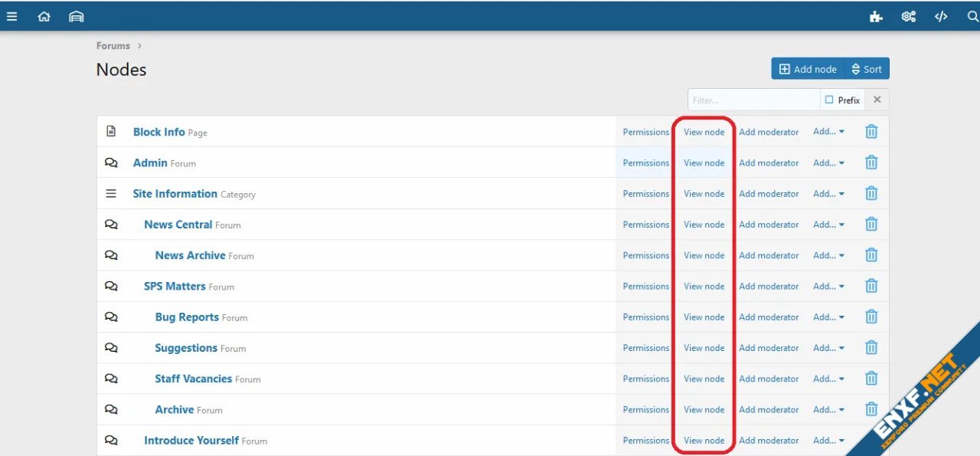Viewport: 980px width, 456px height.
Task: Open Permissions for SPS Matters
Action: pyautogui.click(x=645, y=287)
